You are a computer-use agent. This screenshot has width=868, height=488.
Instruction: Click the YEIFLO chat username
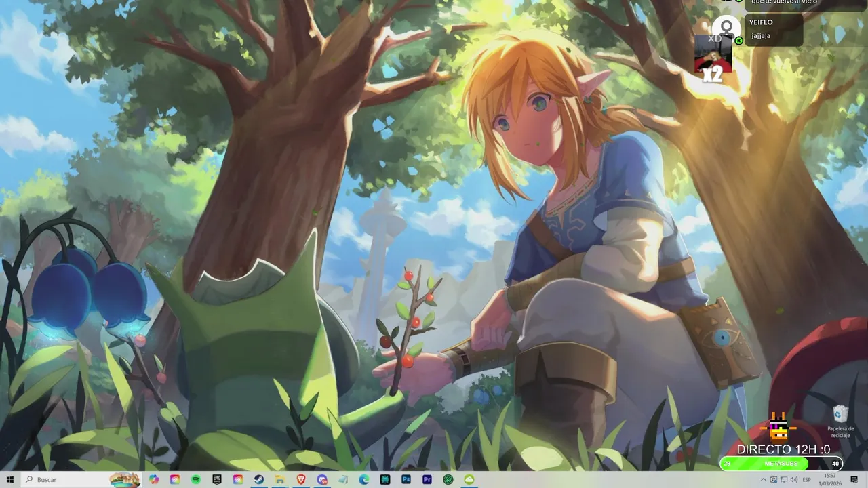coord(761,22)
